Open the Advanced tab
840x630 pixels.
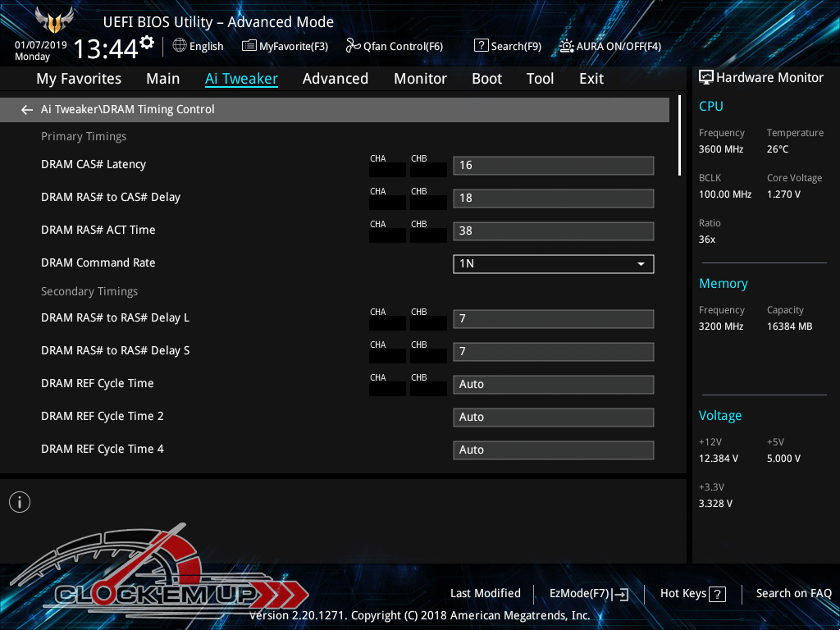[335, 79]
